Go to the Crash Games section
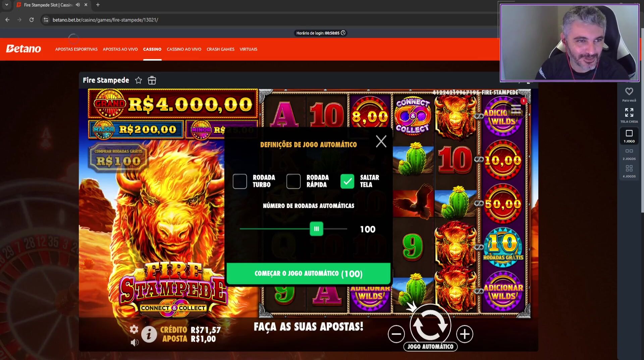The height and width of the screenshot is (360, 644). click(220, 49)
